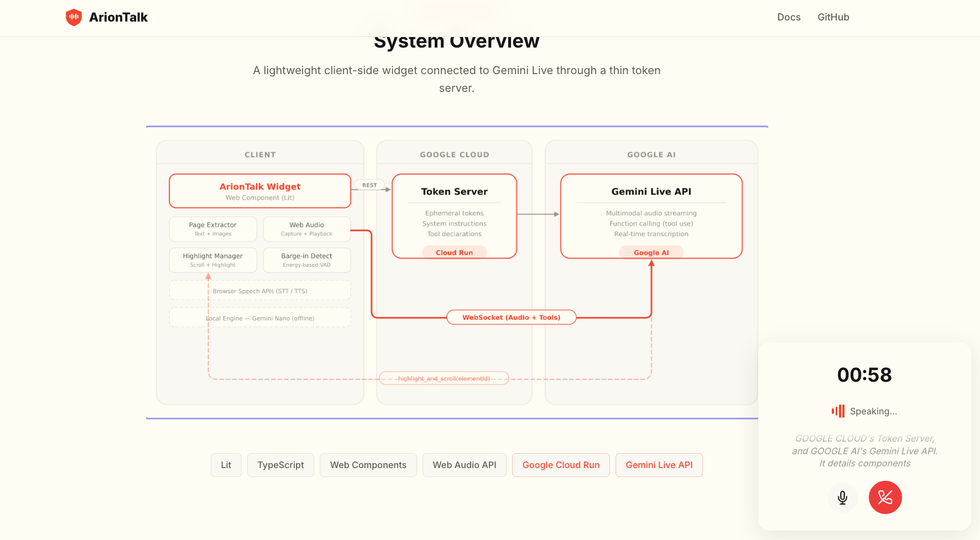
Task: Click the Web Audio box
Action: [x=307, y=229]
